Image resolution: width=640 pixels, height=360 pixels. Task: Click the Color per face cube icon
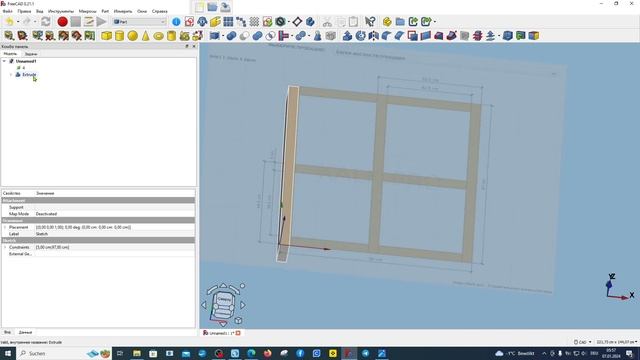(533, 36)
